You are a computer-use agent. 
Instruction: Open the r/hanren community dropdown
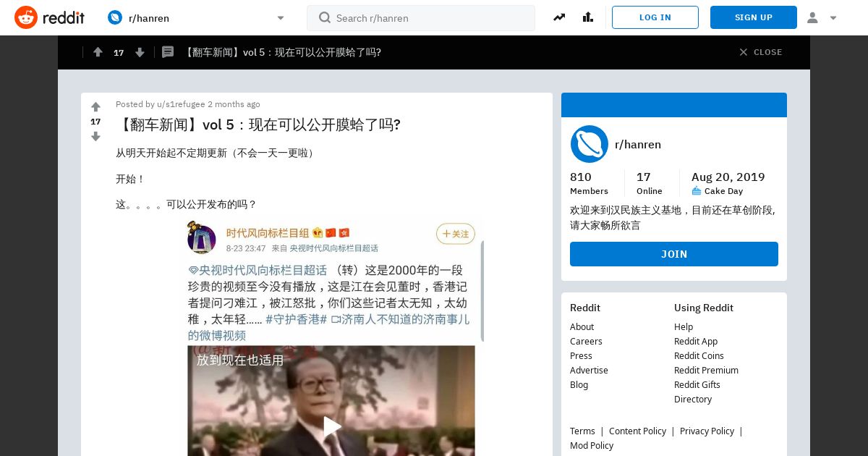196,17
